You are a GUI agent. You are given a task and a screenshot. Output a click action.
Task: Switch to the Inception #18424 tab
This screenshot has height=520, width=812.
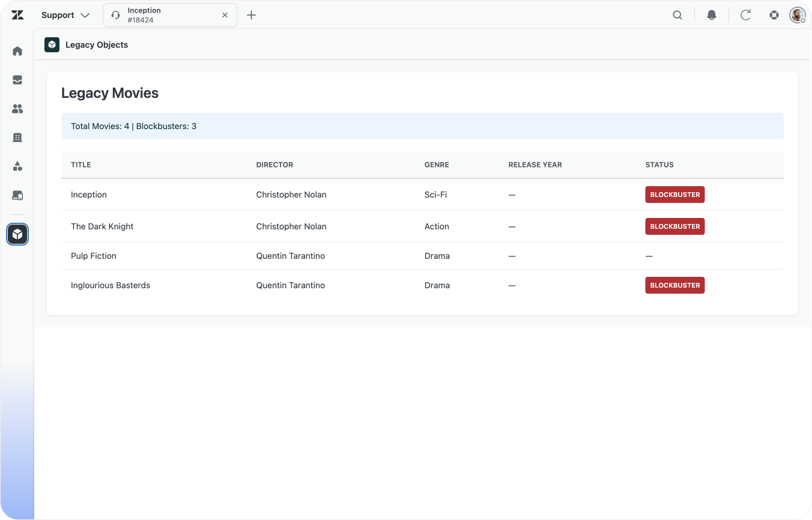[162, 15]
